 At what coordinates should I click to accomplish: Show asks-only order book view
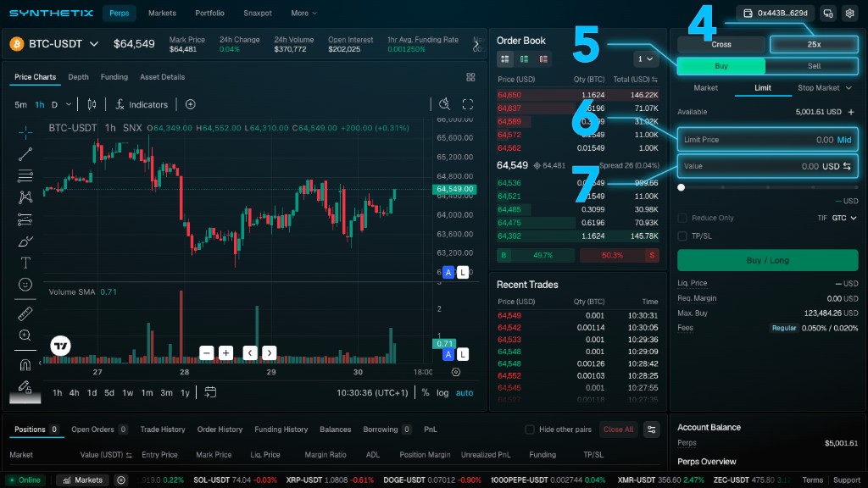click(543, 58)
